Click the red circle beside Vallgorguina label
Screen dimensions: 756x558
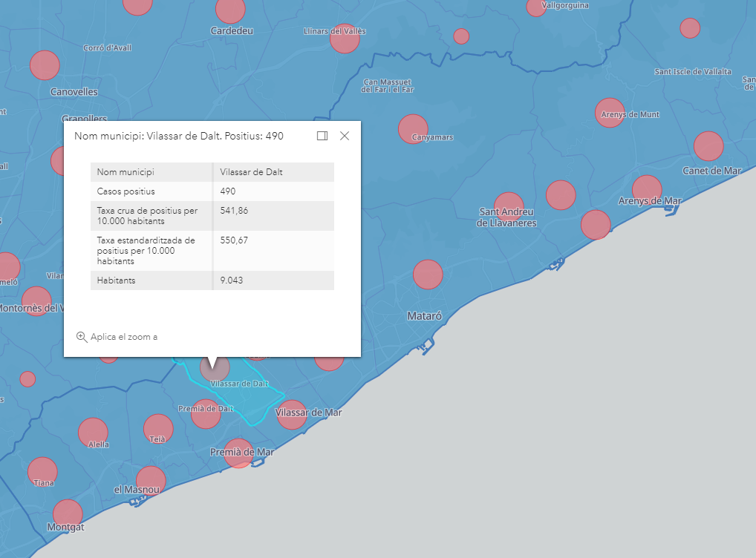[536, 7]
